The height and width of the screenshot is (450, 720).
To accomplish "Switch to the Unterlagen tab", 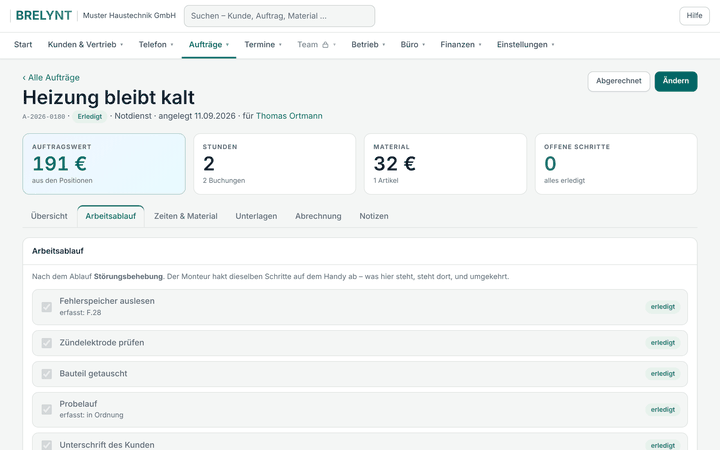I will 256,216.
